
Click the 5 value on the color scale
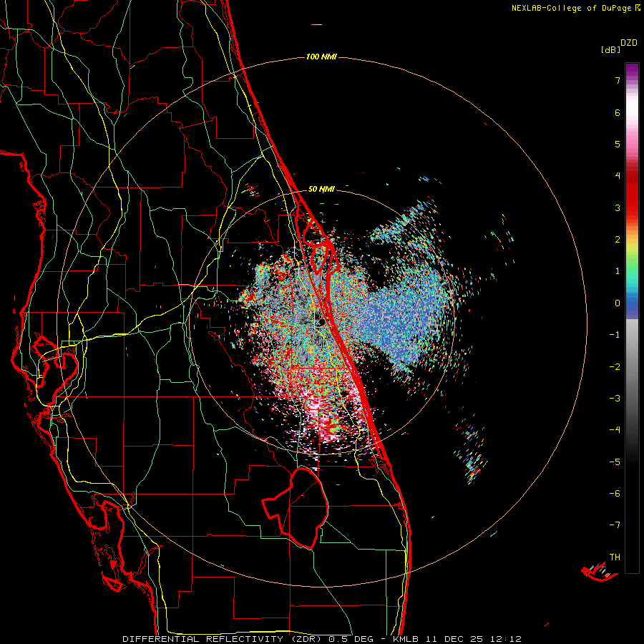point(618,144)
